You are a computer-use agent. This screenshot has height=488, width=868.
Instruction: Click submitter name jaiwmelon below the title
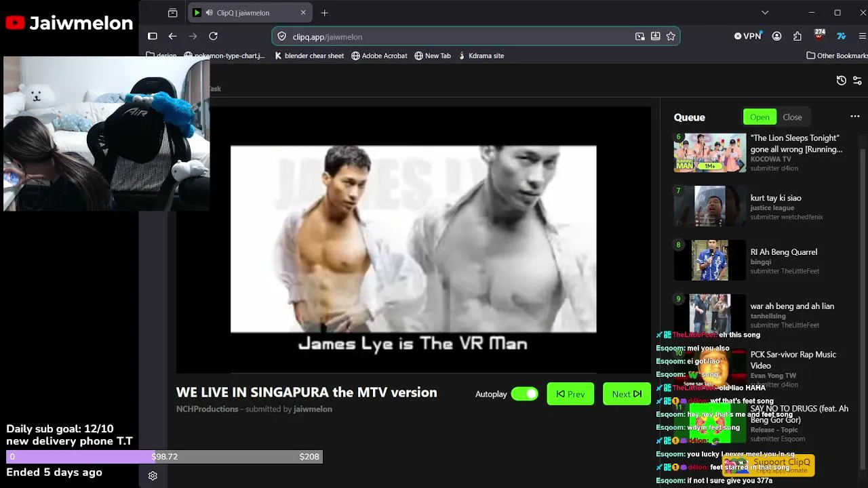point(313,409)
